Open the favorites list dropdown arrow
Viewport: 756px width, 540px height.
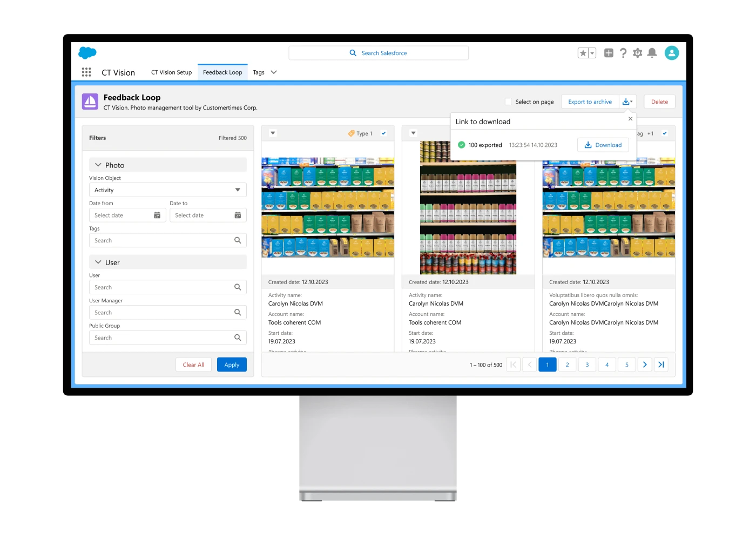point(592,53)
